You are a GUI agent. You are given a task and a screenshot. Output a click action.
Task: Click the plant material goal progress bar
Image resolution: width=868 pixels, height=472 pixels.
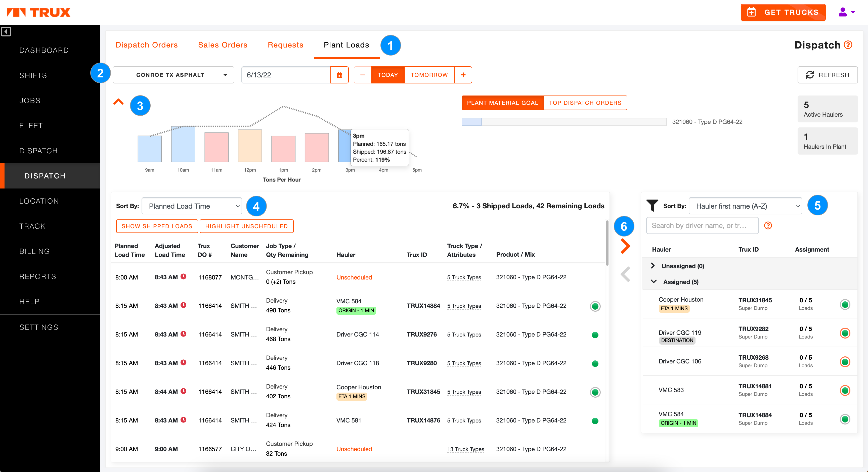click(564, 122)
